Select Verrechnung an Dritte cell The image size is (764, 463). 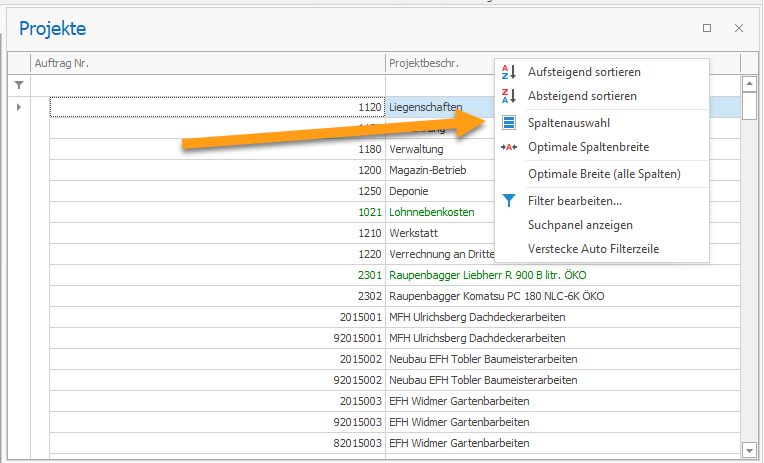pyautogui.click(x=441, y=254)
